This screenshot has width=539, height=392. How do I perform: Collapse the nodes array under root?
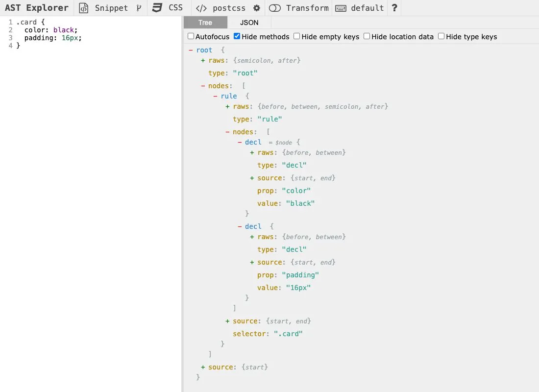(203, 86)
